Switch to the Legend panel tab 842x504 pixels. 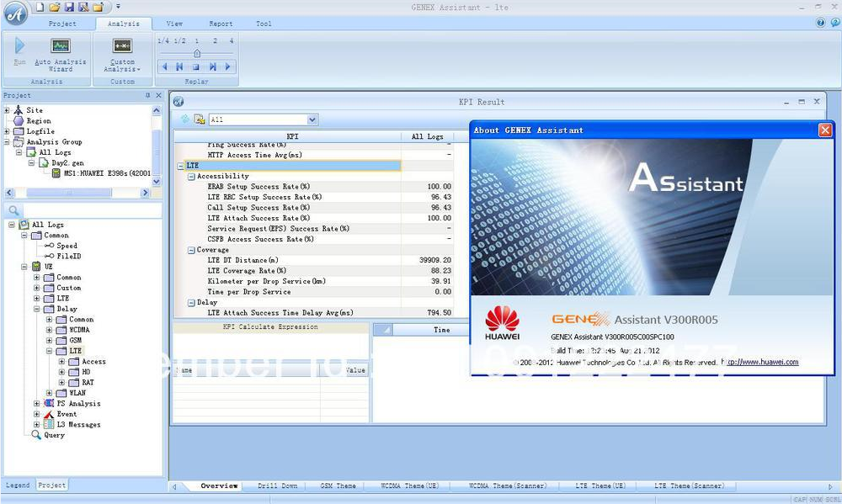point(17,485)
